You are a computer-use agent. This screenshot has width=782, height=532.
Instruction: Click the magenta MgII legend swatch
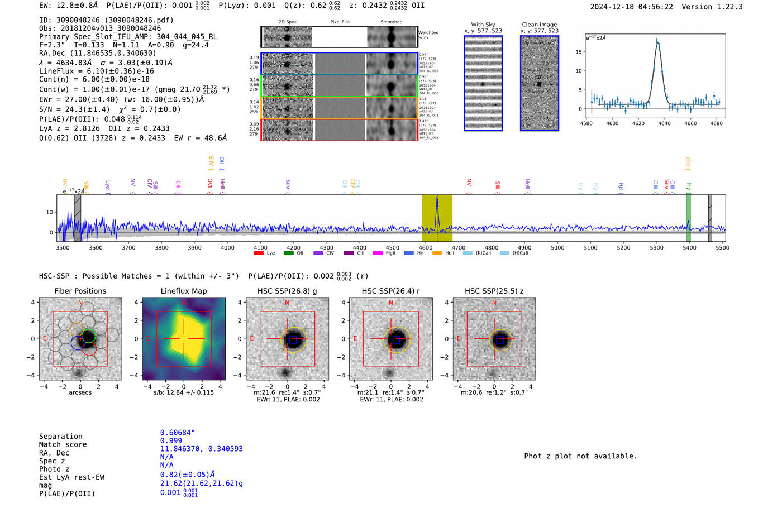click(378, 253)
